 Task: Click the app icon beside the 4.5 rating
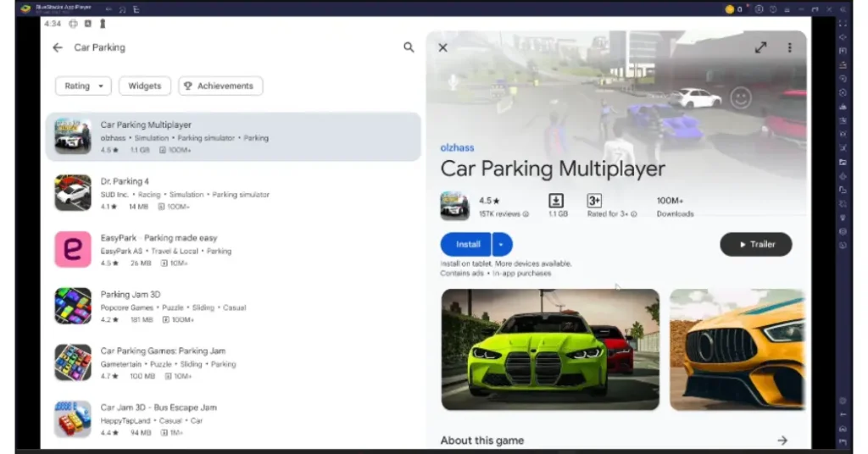click(x=454, y=206)
